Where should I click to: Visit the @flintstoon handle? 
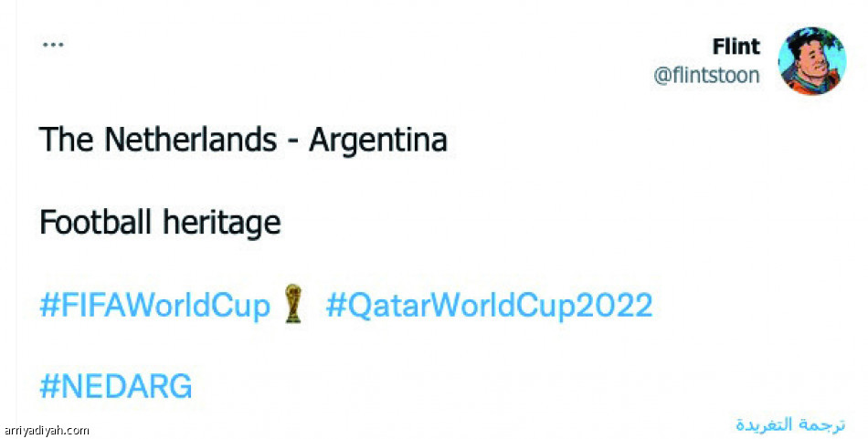706,76
